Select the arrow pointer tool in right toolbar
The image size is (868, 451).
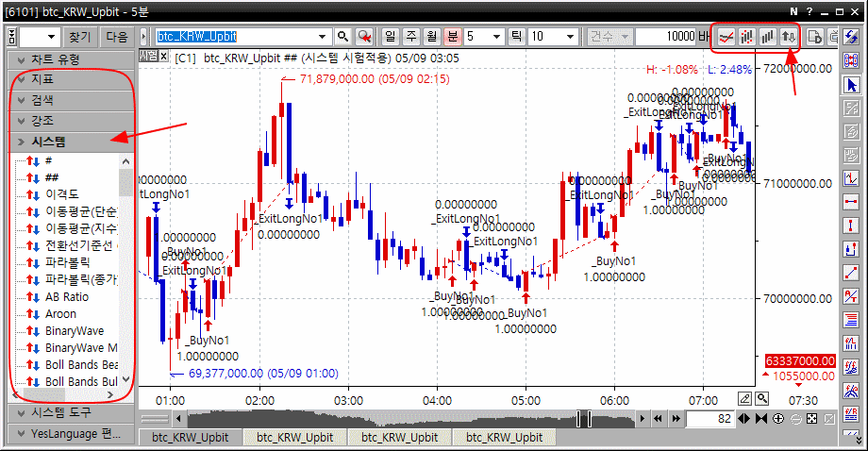[x=852, y=85]
